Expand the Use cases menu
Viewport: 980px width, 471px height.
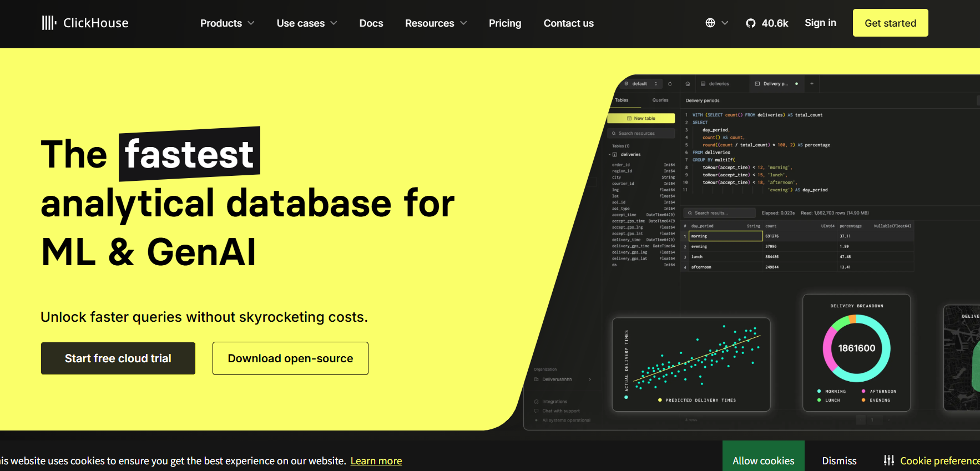[x=307, y=23]
